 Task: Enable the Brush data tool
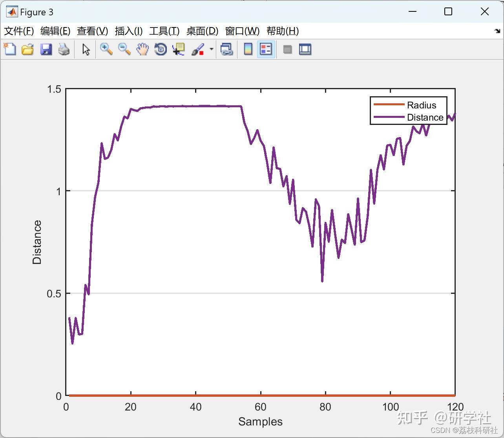(198, 49)
